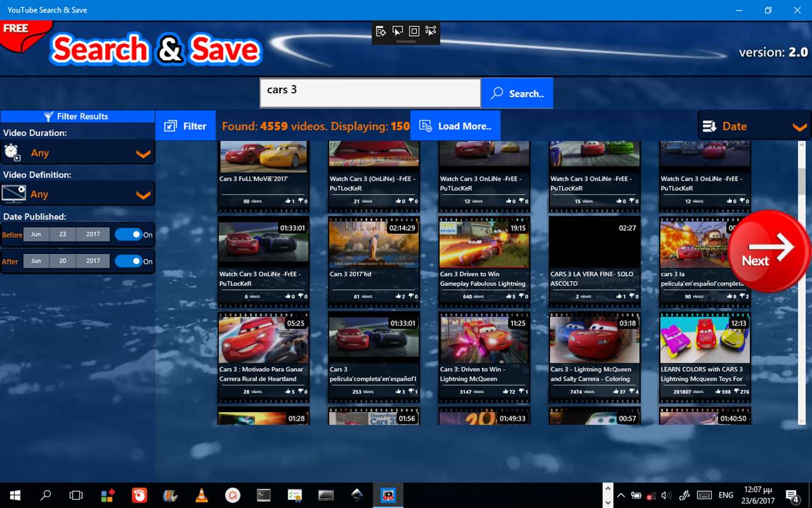
Task: Open the monitor-shaped app on taskbar
Action: point(326,495)
